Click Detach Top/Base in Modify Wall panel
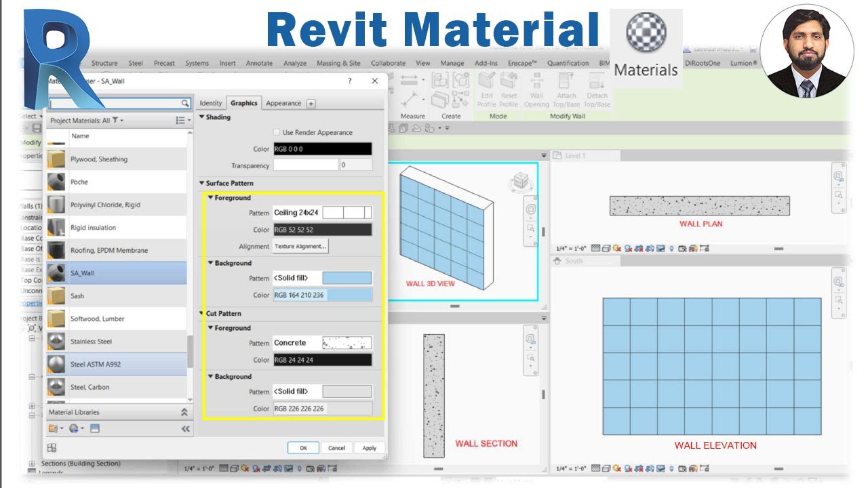This screenshot has width=868, height=488. [597, 91]
